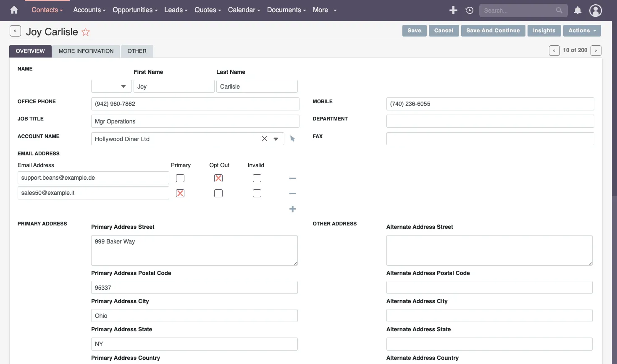Add another email address row
The width and height of the screenshot is (617, 364).
pyautogui.click(x=293, y=209)
